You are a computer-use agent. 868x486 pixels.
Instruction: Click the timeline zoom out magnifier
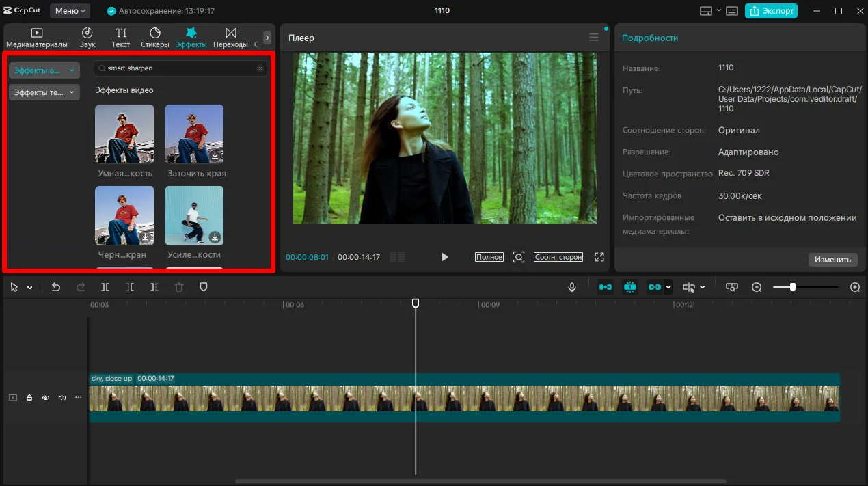(x=757, y=288)
